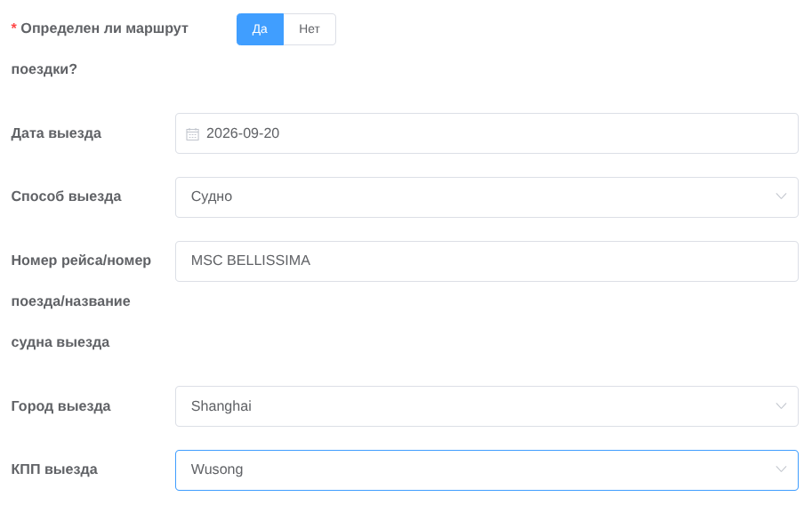Click the поездки? label line
This screenshot has width=812, height=505.
(44, 69)
